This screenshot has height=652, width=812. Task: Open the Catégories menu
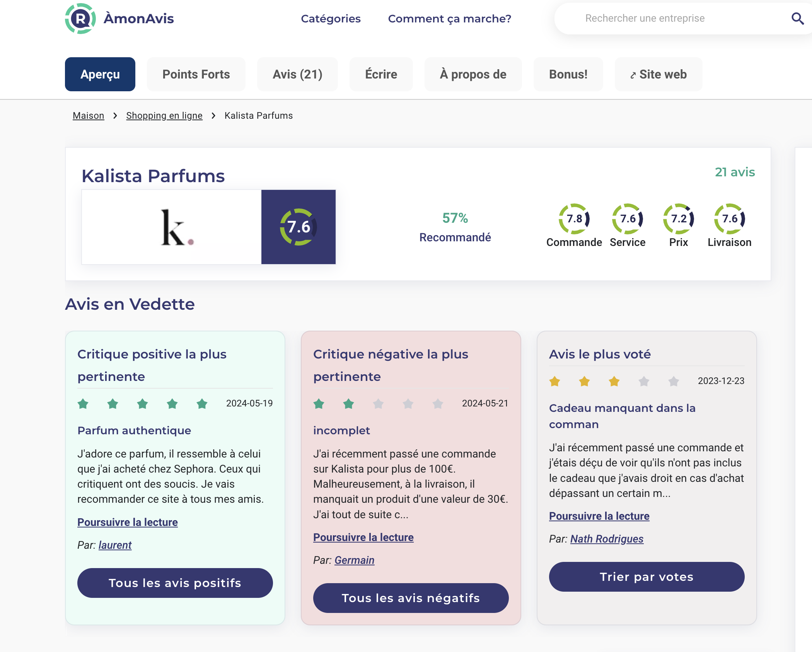pos(331,19)
